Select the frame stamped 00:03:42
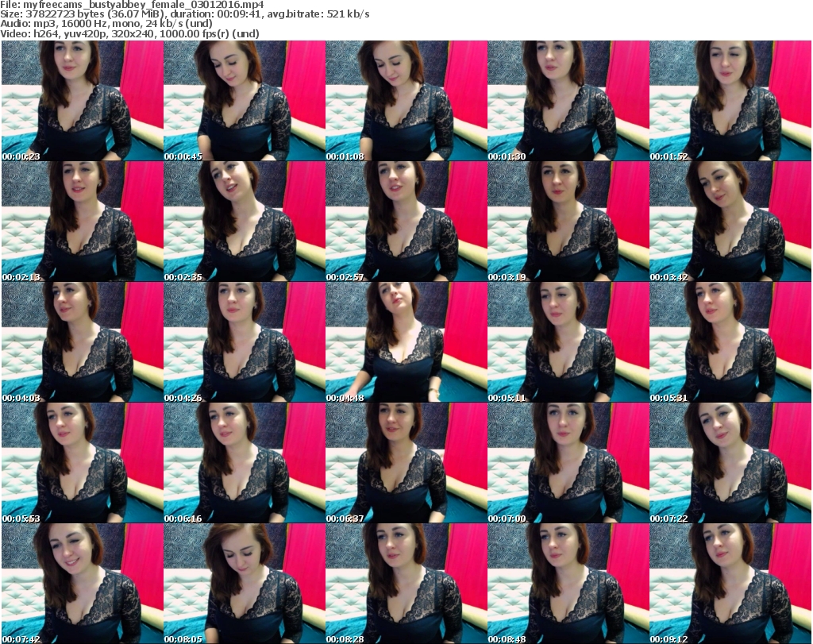 (x=730, y=222)
